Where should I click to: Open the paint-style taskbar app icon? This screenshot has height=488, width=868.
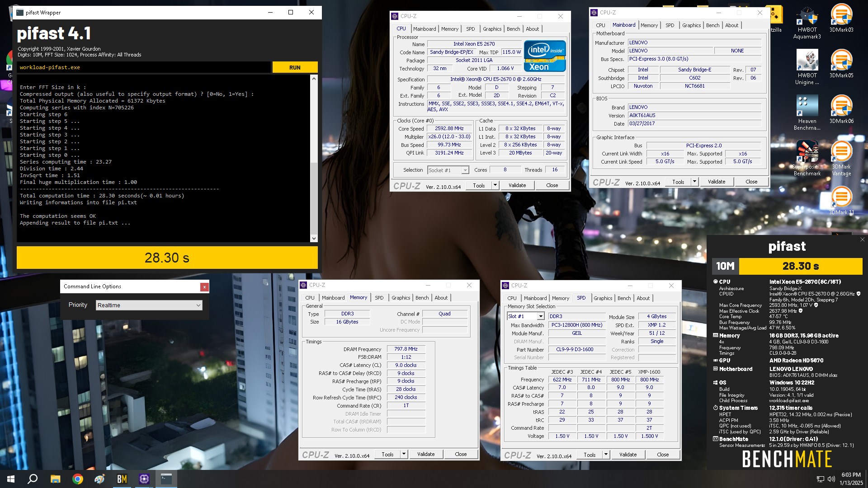(99, 479)
